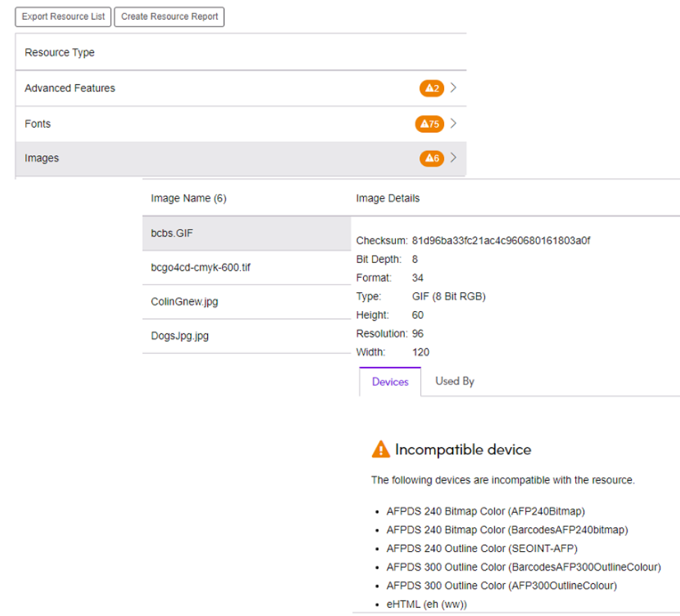Viewport: 680px width, 616px height.
Task: Click the Images warning badge showing 6
Action: click(x=431, y=158)
